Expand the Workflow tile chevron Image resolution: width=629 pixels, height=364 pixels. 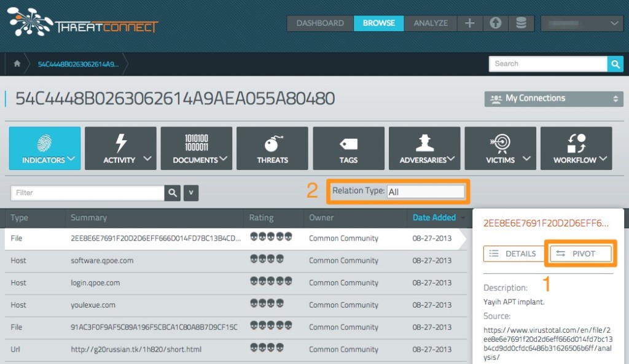pos(603,159)
